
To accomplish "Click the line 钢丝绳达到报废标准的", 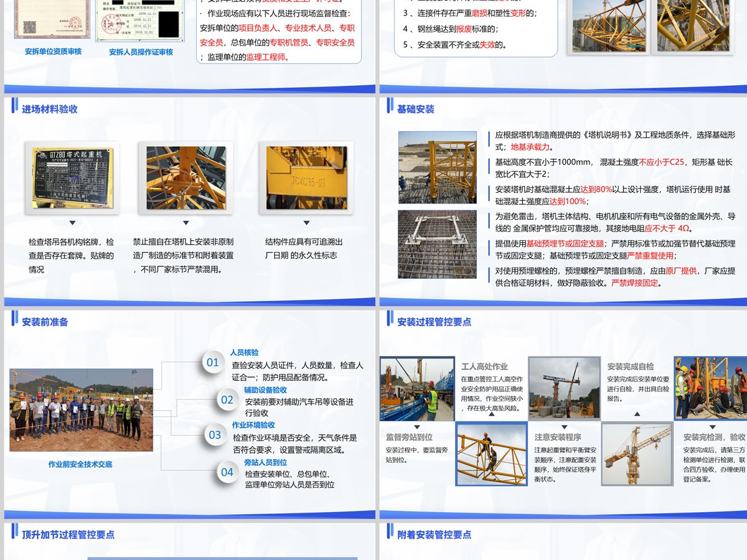I will pos(451,29).
